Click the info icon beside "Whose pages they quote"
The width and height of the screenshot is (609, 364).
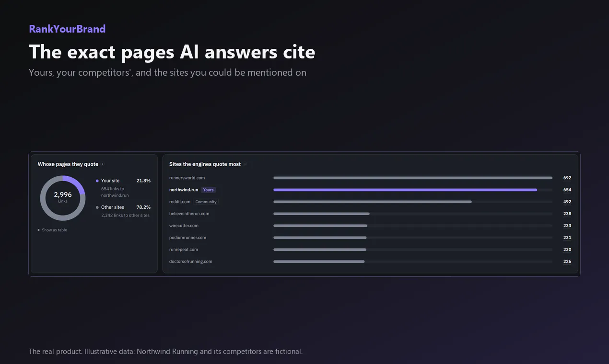click(x=103, y=164)
